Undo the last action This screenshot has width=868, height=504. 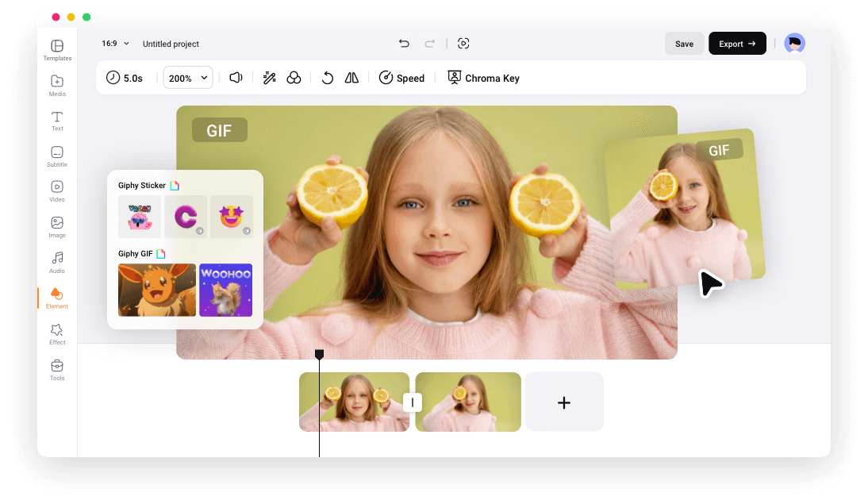[404, 43]
